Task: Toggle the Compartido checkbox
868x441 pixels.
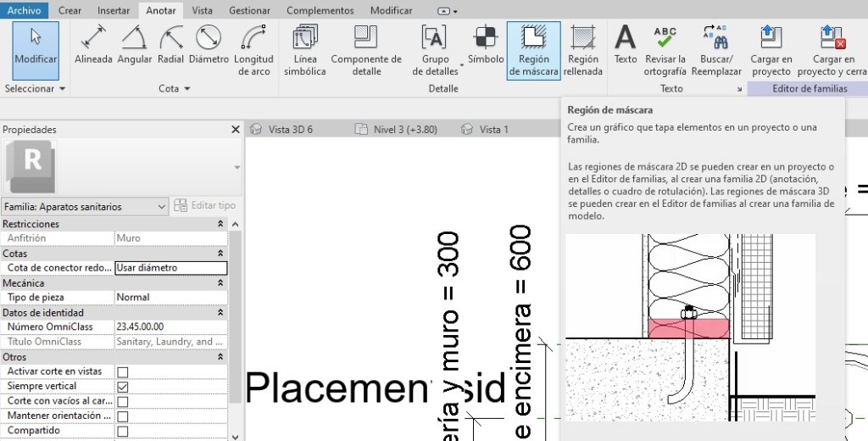Action: 123,431
